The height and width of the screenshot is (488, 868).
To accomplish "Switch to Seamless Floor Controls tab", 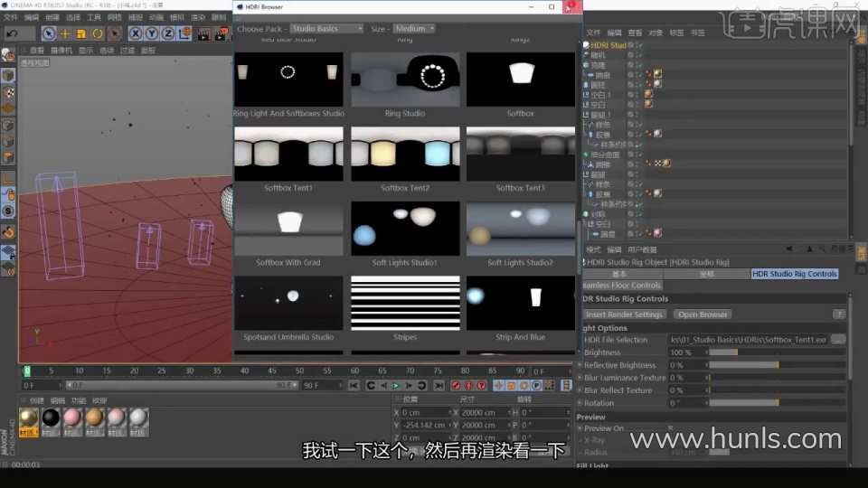I will [621, 286].
